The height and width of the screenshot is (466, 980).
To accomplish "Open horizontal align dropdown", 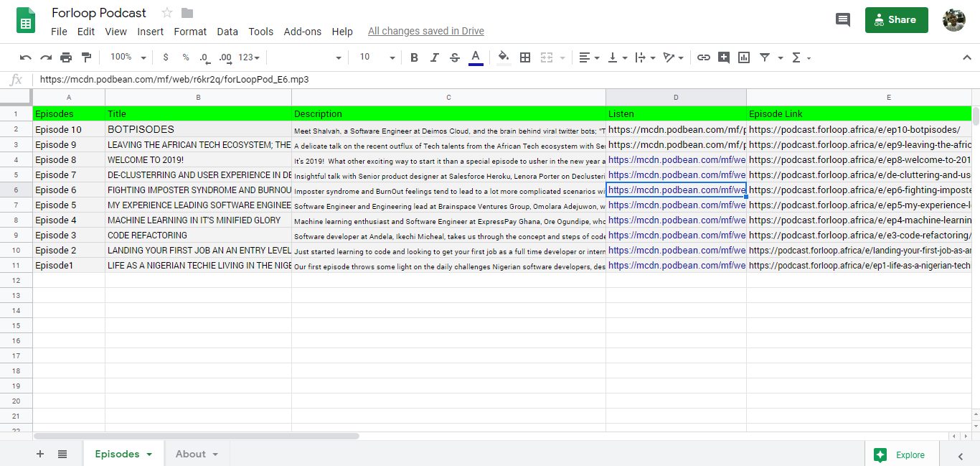I will point(589,57).
